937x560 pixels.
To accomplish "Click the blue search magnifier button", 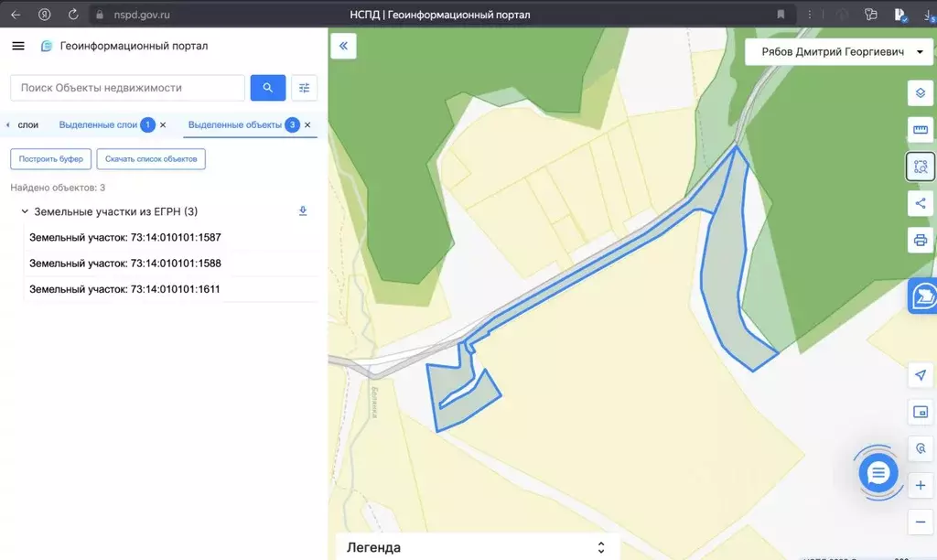I will coord(268,88).
